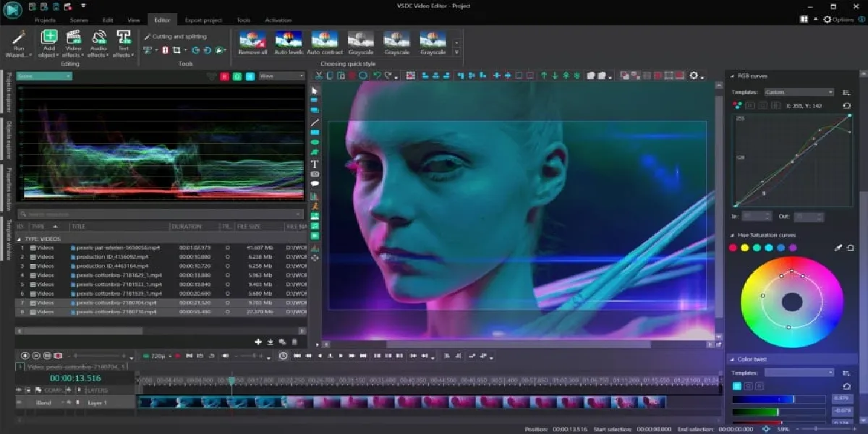Open the Templates dropdown in RGB curves
This screenshot has height=434, width=868.
[798, 92]
